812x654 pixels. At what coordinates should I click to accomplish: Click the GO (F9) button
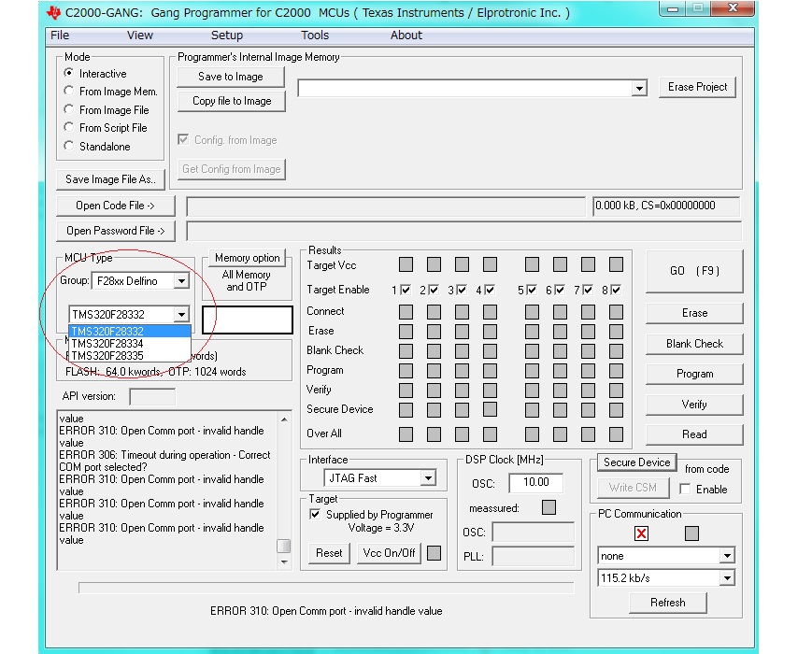[x=694, y=271]
